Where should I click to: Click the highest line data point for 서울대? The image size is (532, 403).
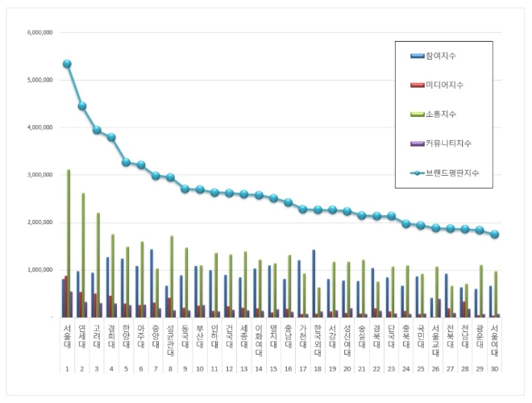[x=67, y=64]
